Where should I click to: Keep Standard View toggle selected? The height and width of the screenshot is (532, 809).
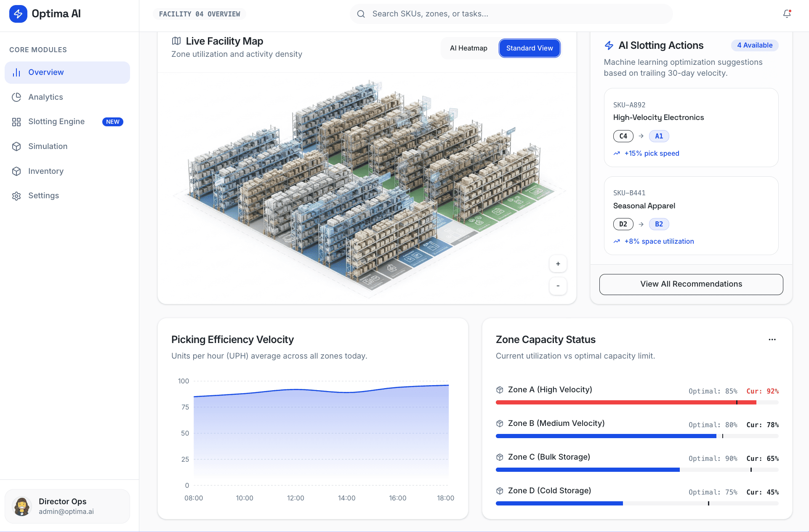pyautogui.click(x=529, y=48)
